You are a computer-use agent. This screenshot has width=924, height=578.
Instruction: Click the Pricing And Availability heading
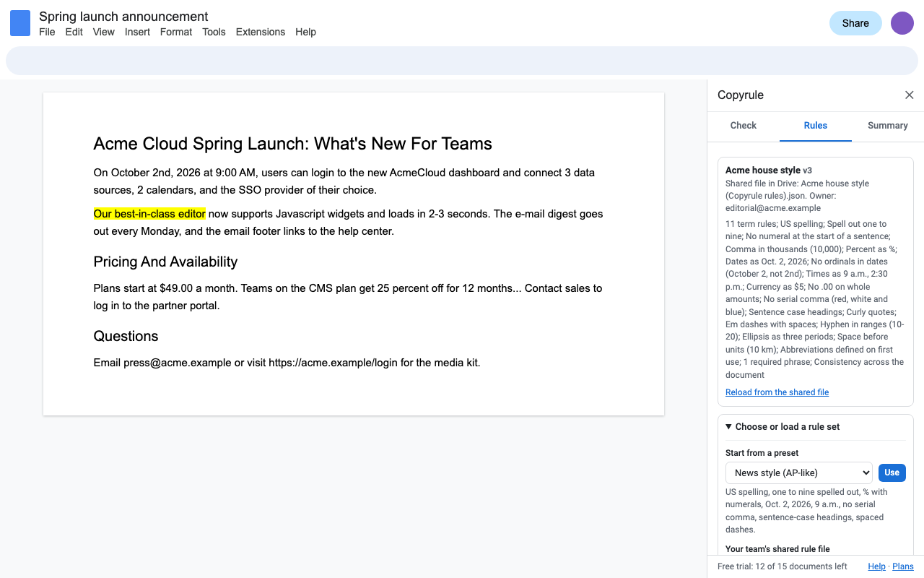pos(165,262)
